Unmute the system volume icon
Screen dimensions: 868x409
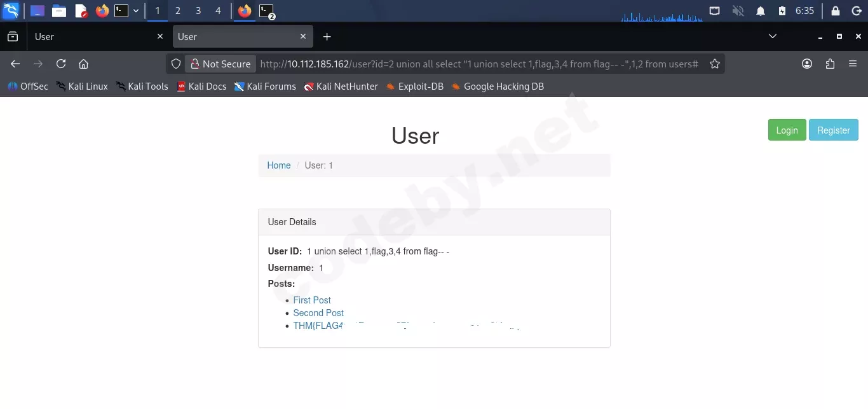pyautogui.click(x=738, y=11)
